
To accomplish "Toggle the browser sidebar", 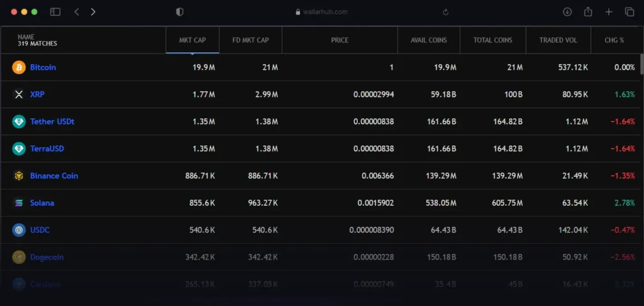I will pyautogui.click(x=55, y=12).
